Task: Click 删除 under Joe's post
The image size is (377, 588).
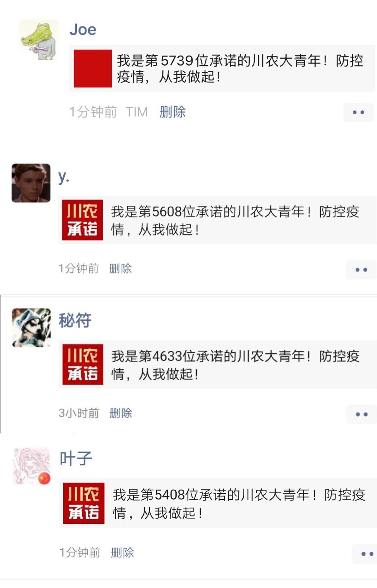Action: [172, 112]
